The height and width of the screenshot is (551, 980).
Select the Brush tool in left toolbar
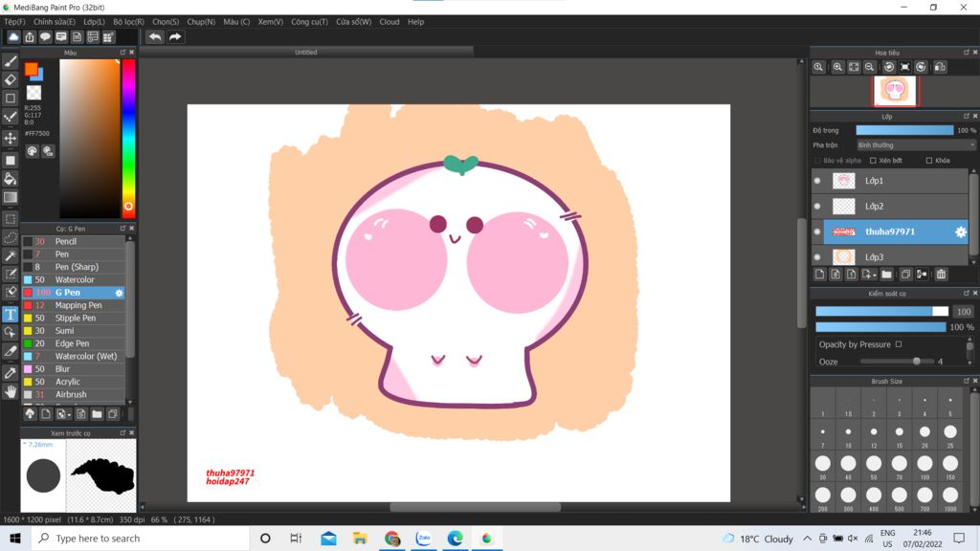click(11, 61)
